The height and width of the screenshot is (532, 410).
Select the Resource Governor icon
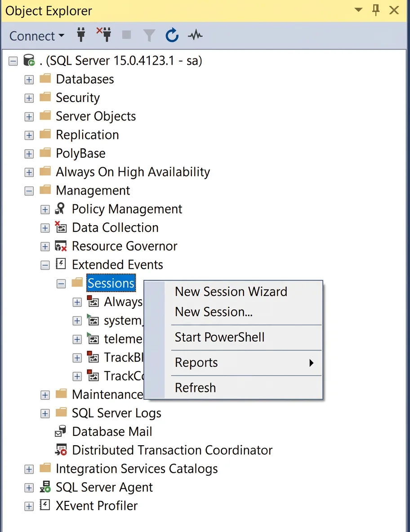pos(60,246)
